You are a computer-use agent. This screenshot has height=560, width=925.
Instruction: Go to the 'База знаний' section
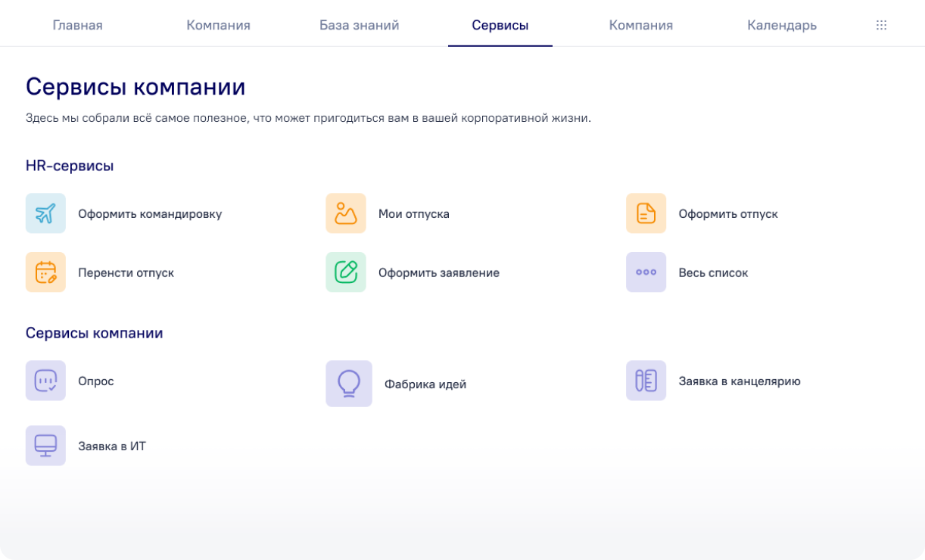click(359, 24)
